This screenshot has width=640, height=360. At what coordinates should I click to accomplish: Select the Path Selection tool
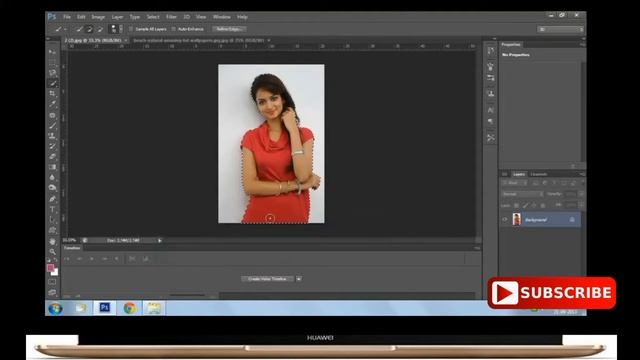(52, 220)
